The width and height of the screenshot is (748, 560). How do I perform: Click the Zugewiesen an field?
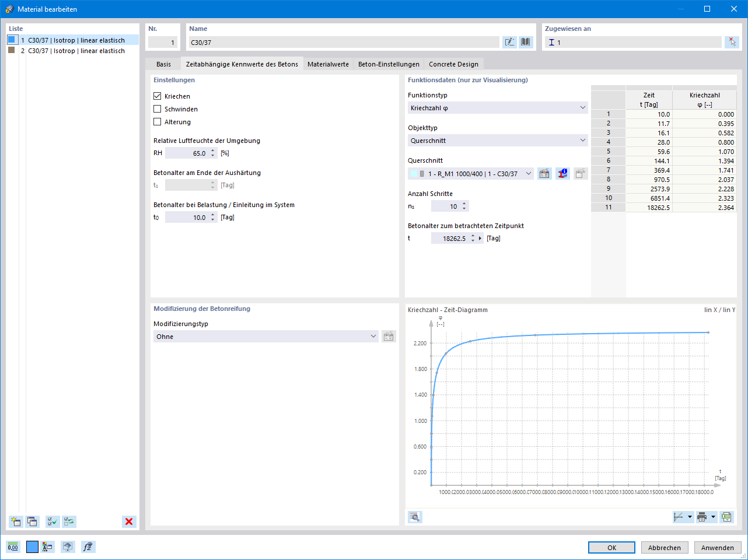[633, 42]
